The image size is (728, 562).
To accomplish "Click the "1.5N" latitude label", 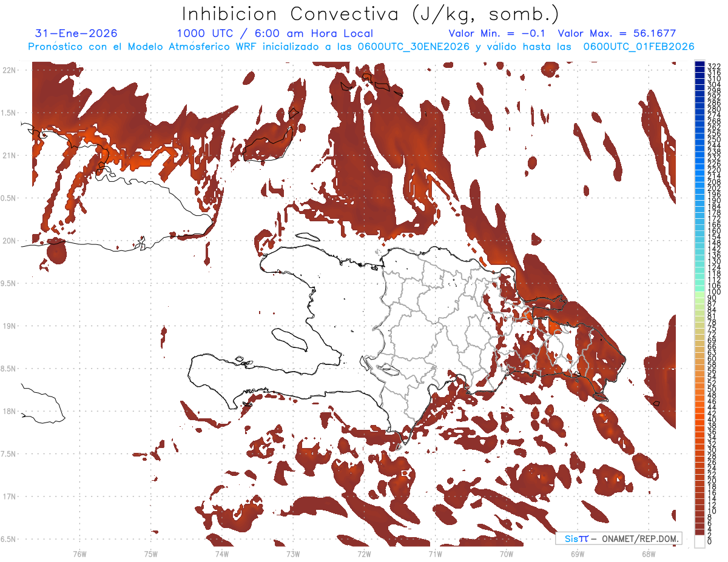I will point(9,113).
